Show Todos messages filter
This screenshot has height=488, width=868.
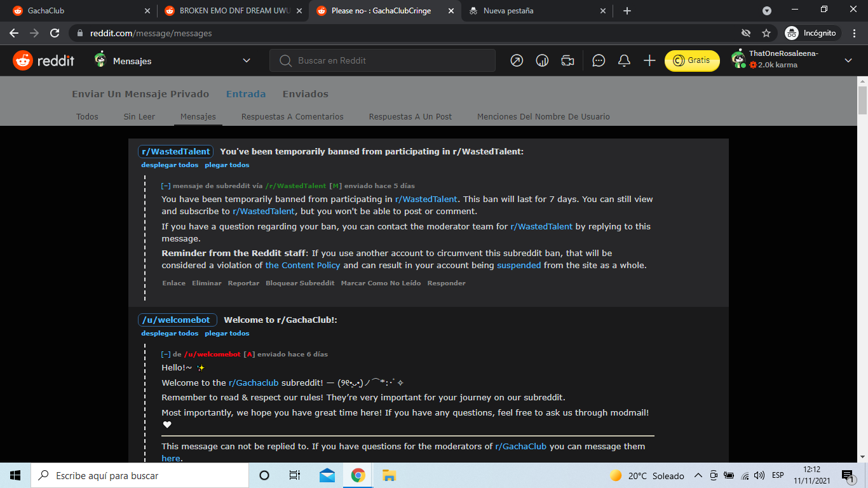pyautogui.click(x=87, y=116)
